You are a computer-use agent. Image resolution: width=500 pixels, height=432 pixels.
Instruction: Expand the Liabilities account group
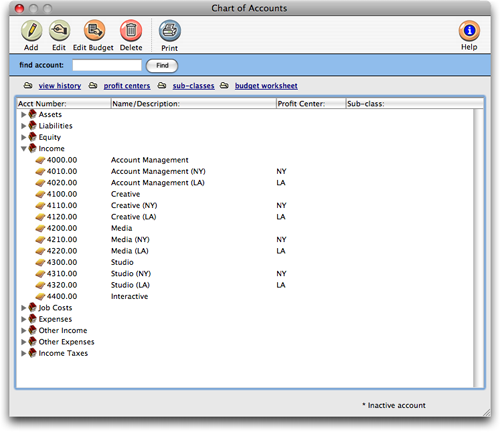pyautogui.click(x=23, y=126)
